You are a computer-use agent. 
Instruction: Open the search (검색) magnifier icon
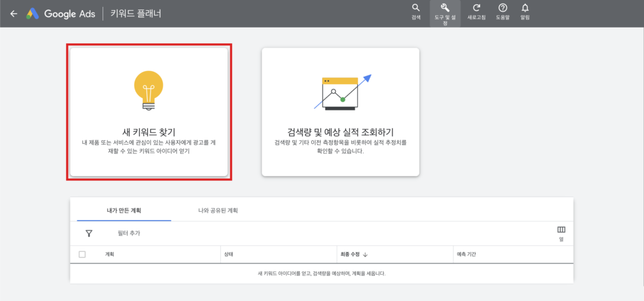[x=416, y=8]
